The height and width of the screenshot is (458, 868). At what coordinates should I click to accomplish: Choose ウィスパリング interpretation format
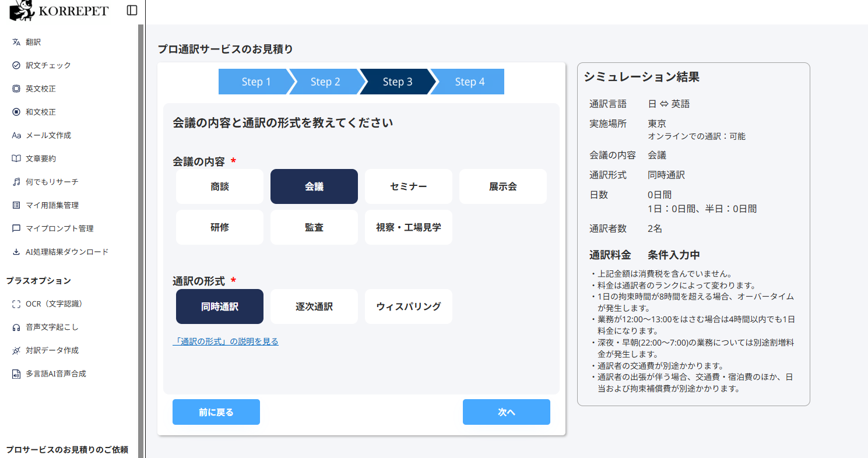(x=409, y=306)
